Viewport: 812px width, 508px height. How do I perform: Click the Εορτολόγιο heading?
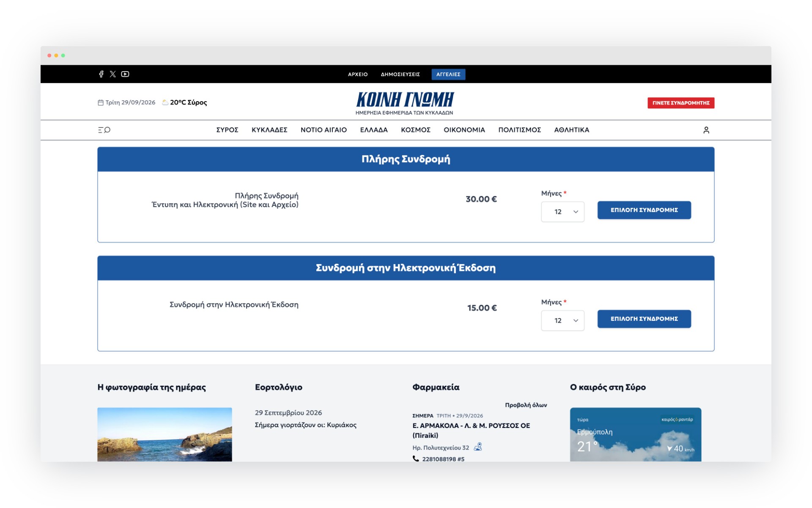point(279,387)
